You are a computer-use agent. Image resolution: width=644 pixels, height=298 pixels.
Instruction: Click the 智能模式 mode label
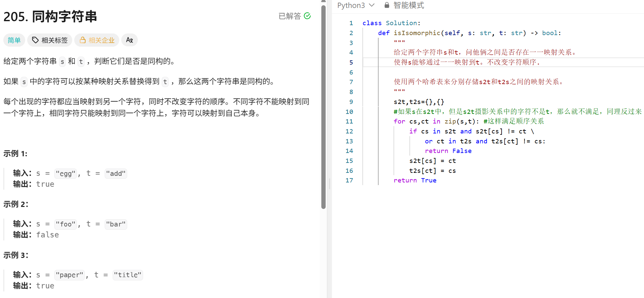click(x=408, y=5)
